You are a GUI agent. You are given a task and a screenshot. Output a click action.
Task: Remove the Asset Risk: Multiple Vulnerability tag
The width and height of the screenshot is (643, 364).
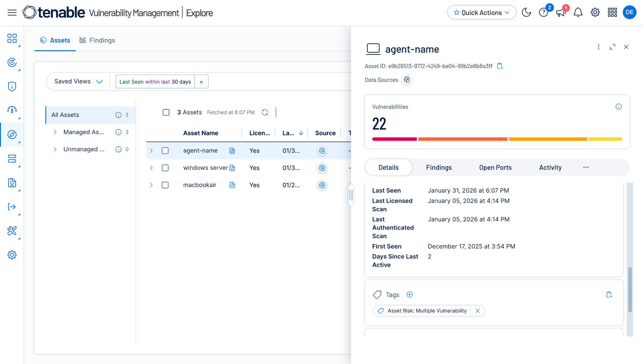478,311
